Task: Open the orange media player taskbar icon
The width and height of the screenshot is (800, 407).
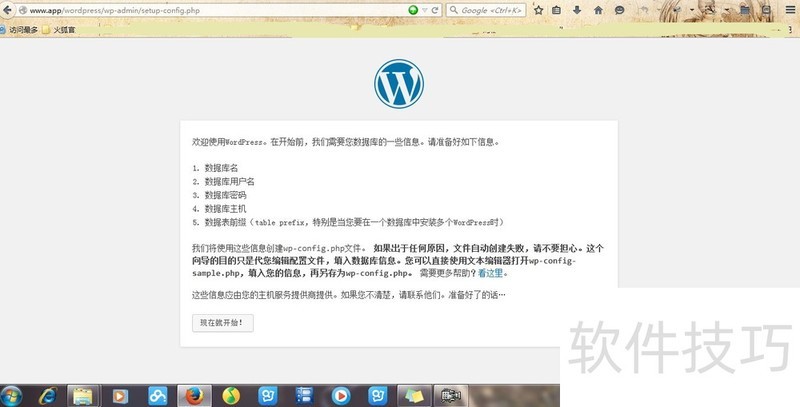Action: 120,396
